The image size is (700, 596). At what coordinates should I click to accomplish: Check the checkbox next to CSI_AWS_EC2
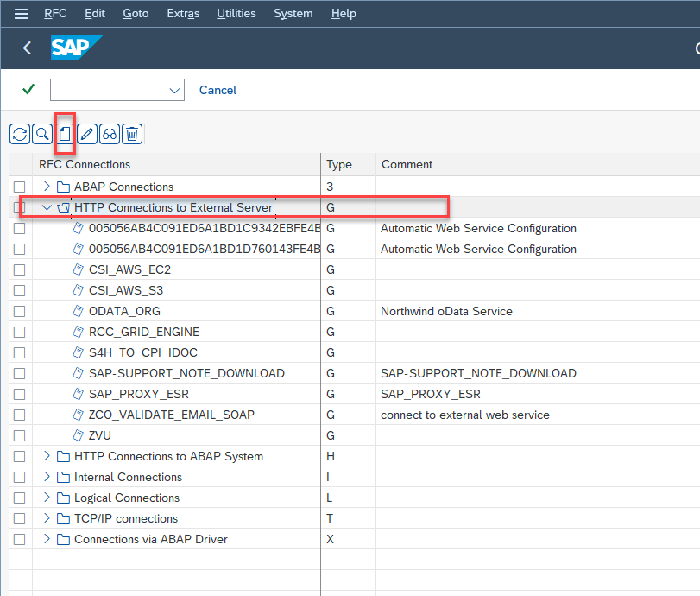(19, 269)
